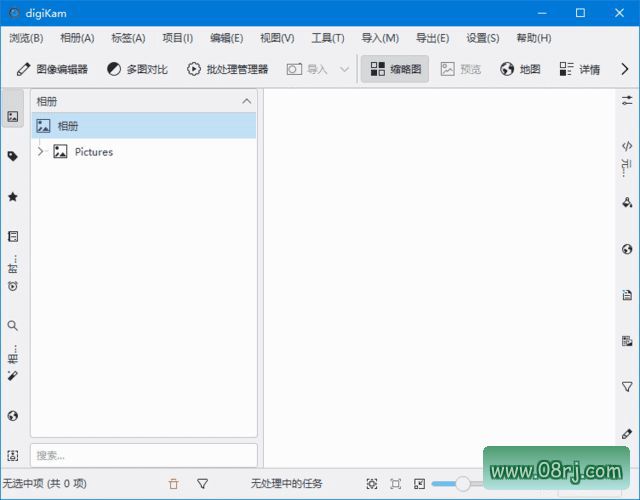
Task: Open the Album menu (相册)
Action: pyautogui.click(x=77, y=38)
